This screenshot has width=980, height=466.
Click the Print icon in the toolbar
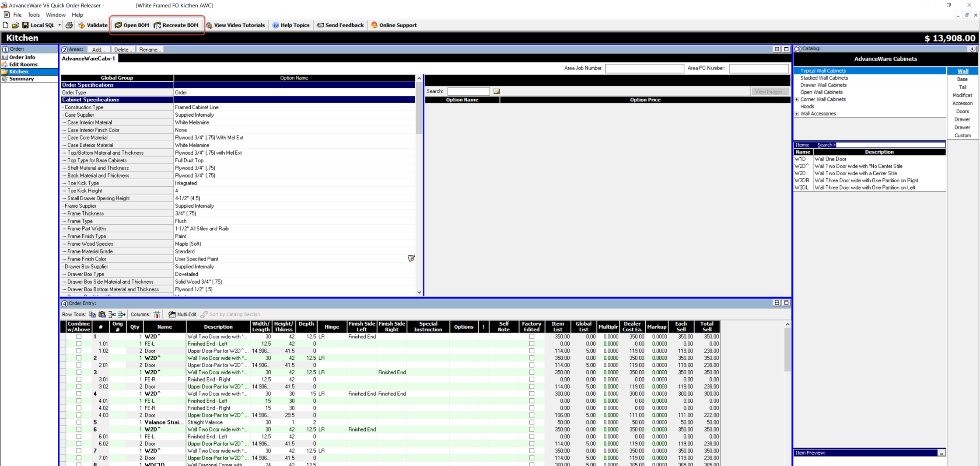tap(69, 25)
